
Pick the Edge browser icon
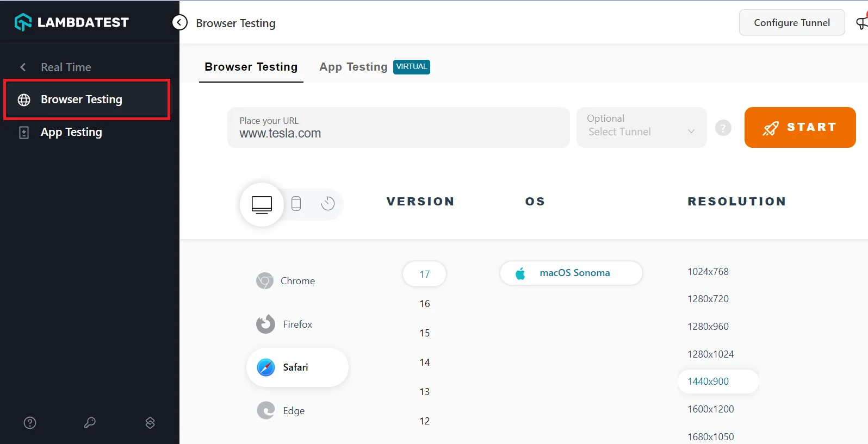pos(266,410)
